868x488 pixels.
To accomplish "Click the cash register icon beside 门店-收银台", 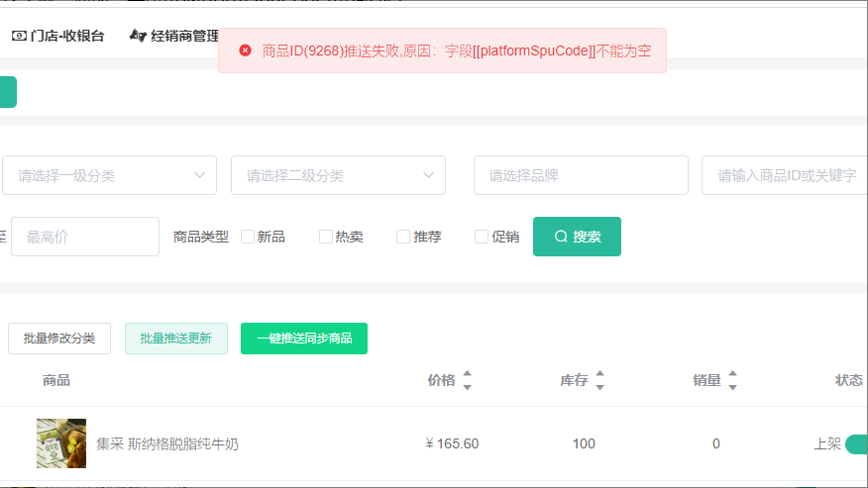I will pyautogui.click(x=19, y=37).
